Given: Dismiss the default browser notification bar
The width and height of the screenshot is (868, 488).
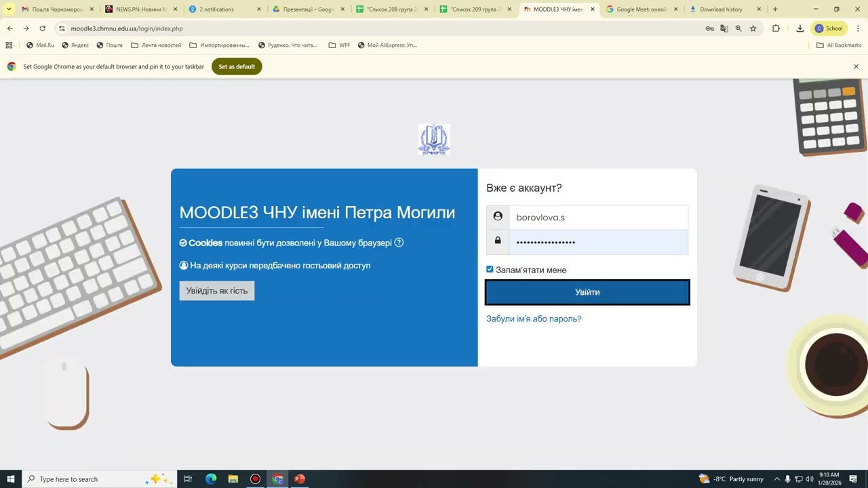Looking at the screenshot, I should [856, 66].
